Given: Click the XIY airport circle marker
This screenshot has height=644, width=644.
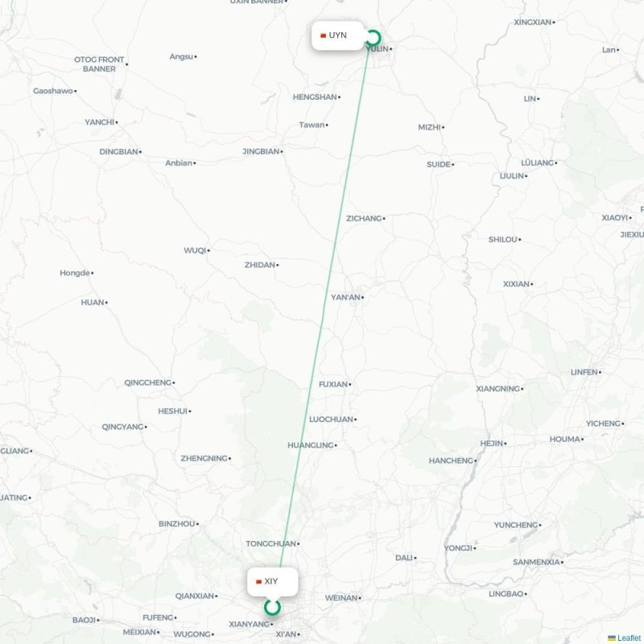Looking at the screenshot, I should click(272, 608).
